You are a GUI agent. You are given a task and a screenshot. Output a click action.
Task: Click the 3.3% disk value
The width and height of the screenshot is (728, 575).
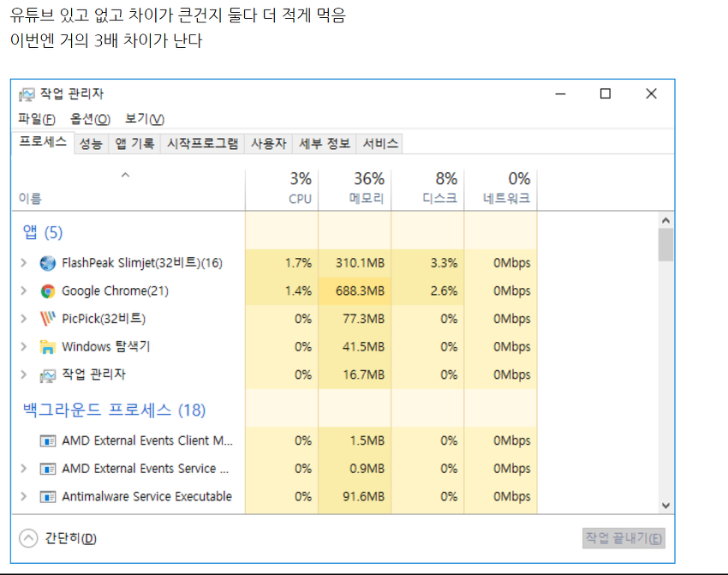click(444, 263)
